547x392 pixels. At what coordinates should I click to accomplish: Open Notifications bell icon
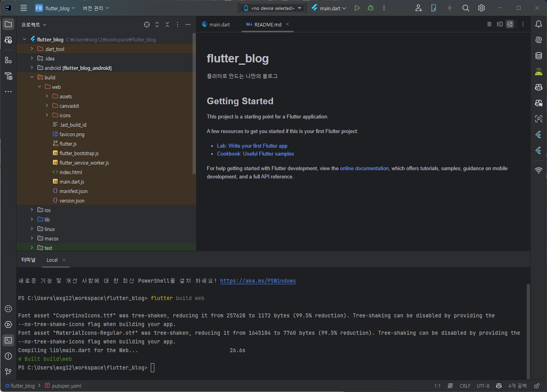(539, 24)
